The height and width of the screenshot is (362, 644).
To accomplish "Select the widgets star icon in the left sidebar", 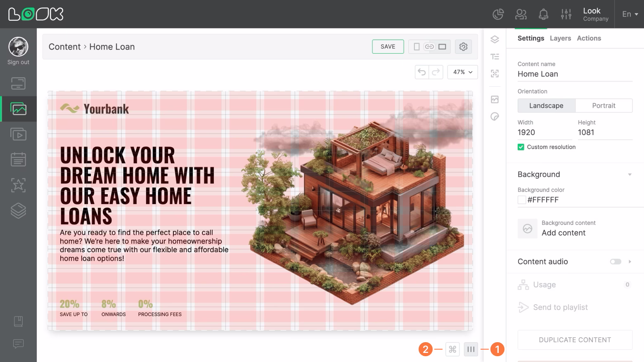I will point(18,185).
